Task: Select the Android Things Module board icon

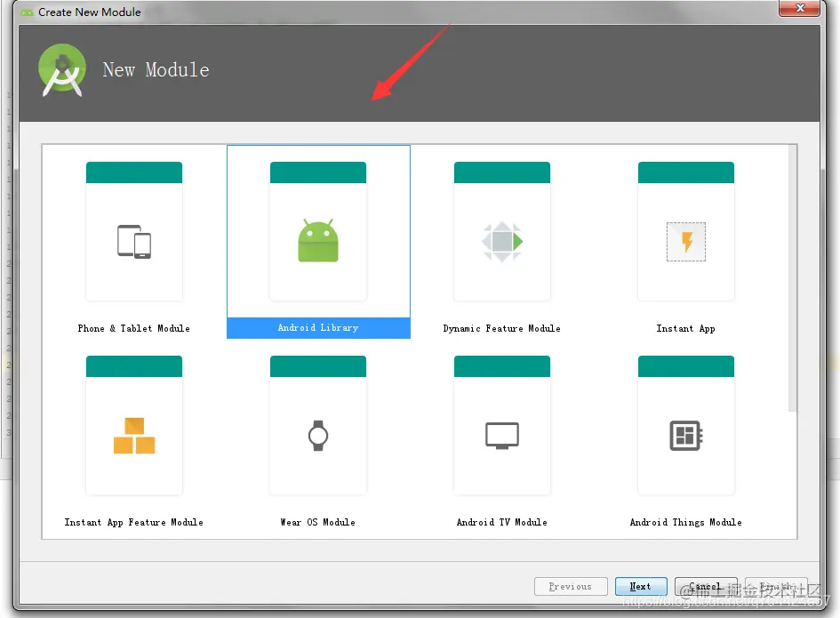Action: click(x=685, y=435)
